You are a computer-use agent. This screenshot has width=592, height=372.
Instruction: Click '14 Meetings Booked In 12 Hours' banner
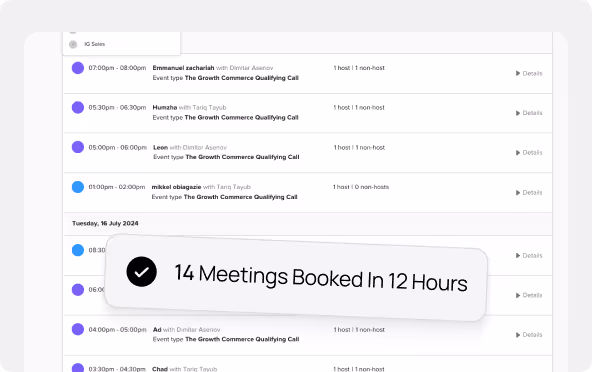click(296, 278)
